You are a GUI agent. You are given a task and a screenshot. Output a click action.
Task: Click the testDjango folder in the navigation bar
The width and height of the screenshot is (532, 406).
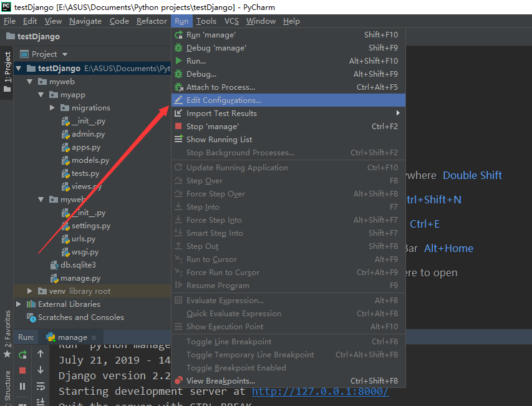[33, 36]
